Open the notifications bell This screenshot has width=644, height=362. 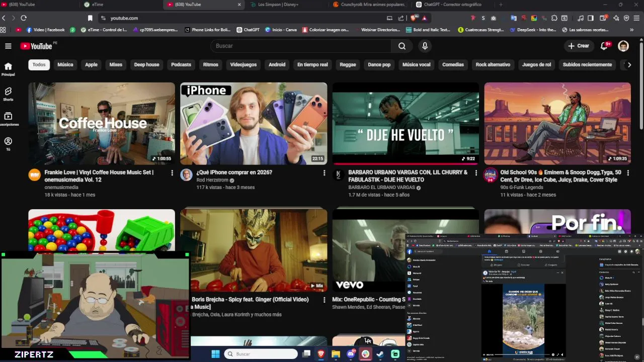[605, 46]
